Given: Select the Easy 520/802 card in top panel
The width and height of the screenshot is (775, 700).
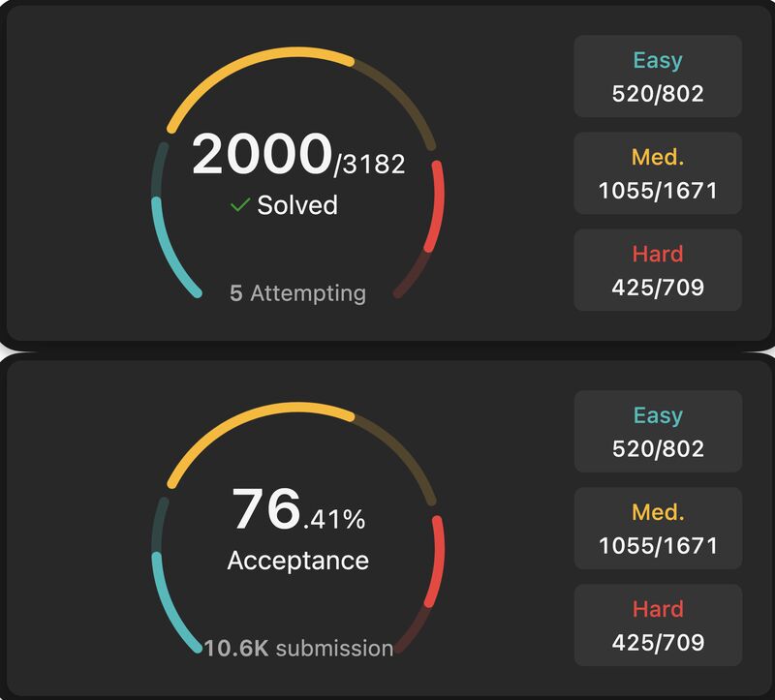Looking at the screenshot, I should click(658, 76).
